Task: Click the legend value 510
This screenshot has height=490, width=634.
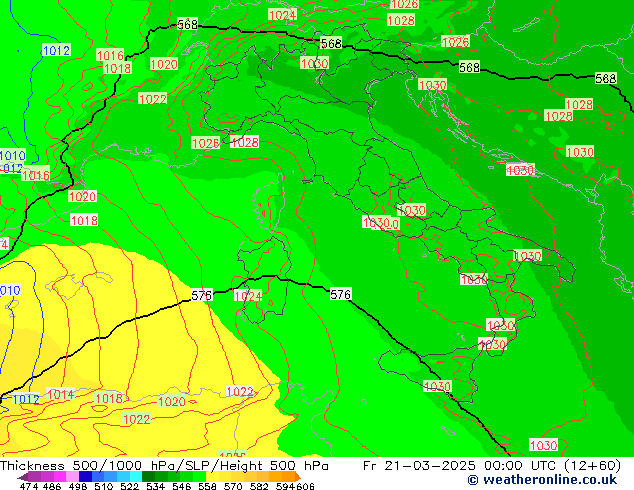Action: coord(104,486)
